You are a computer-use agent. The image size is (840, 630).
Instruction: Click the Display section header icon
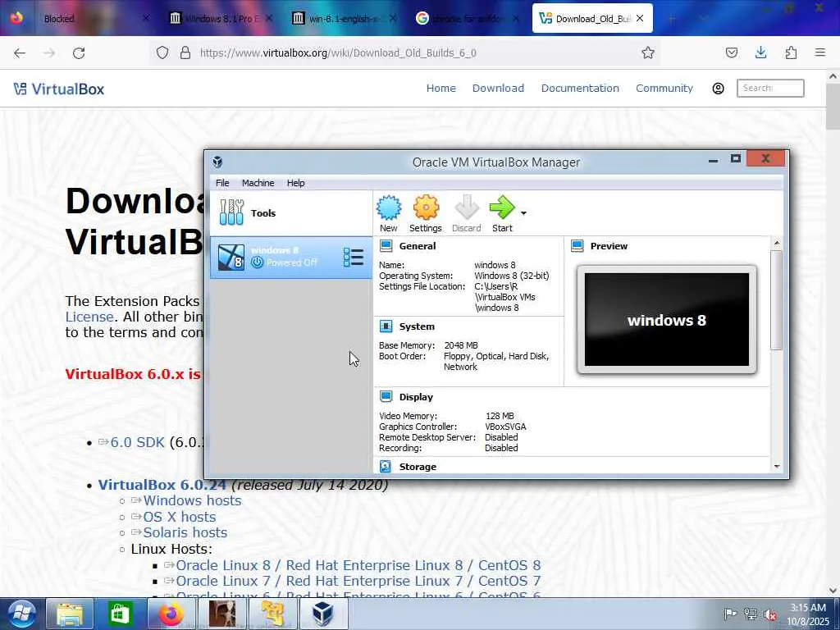(386, 396)
